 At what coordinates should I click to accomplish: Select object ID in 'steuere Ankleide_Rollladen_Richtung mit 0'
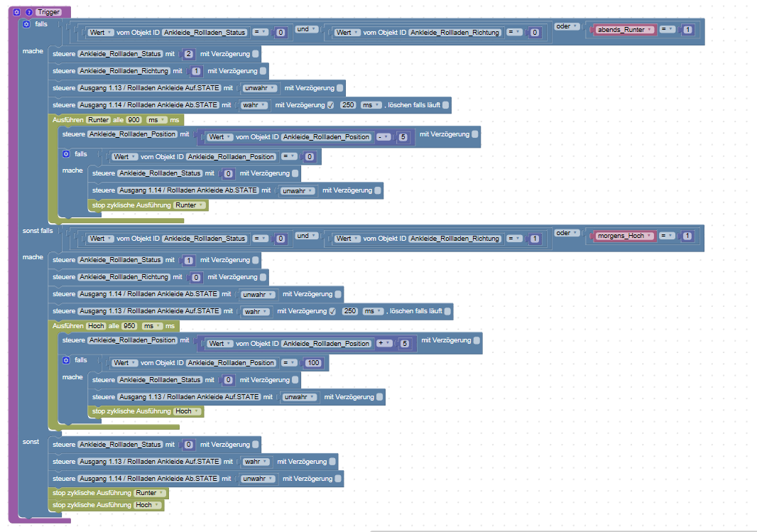click(124, 277)
